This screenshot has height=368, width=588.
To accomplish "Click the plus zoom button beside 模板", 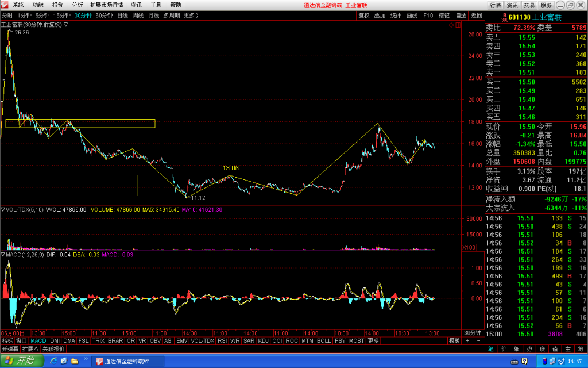I will [467, 340].
